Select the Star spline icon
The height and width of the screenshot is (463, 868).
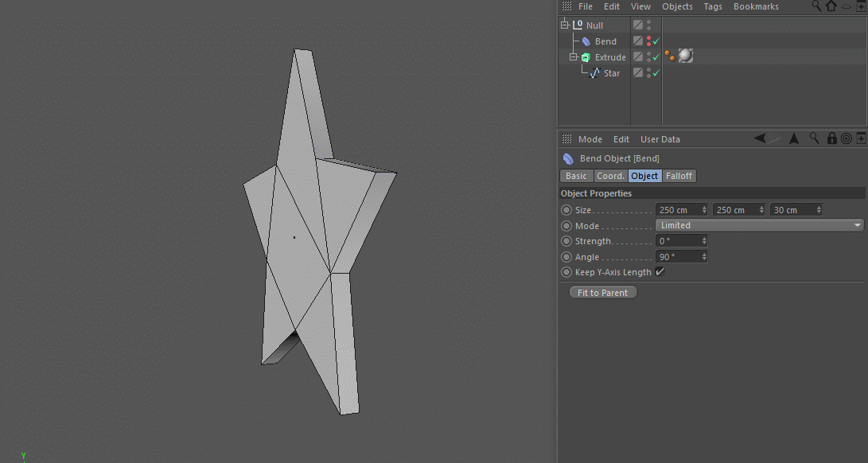pyautogui.click(x=594, y=73)
